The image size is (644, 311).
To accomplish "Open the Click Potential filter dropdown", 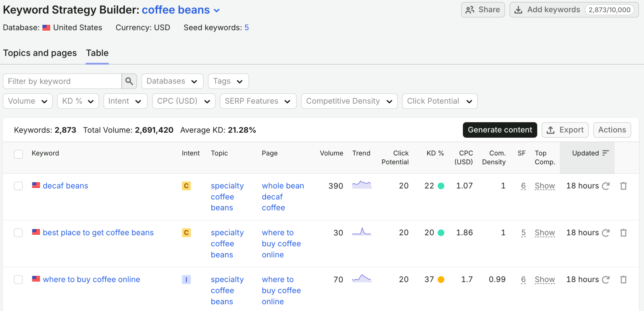I will click(x=440, y=101).
